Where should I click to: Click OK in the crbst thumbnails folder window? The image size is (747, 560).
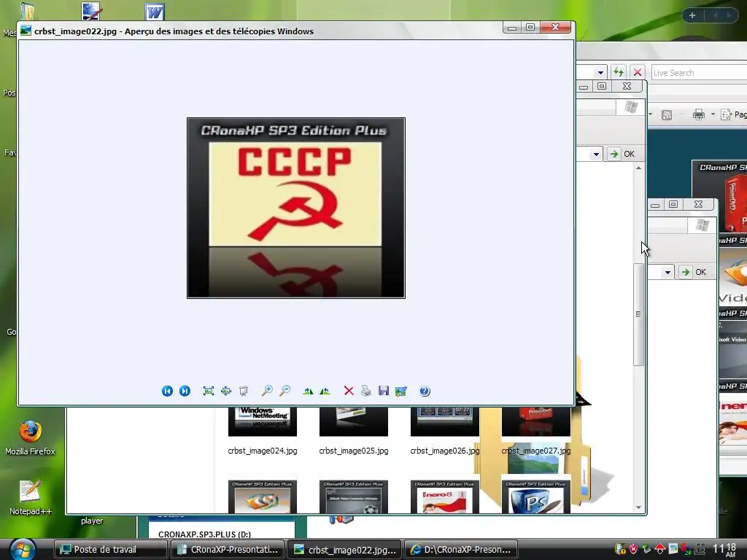[x=622, y=154]
